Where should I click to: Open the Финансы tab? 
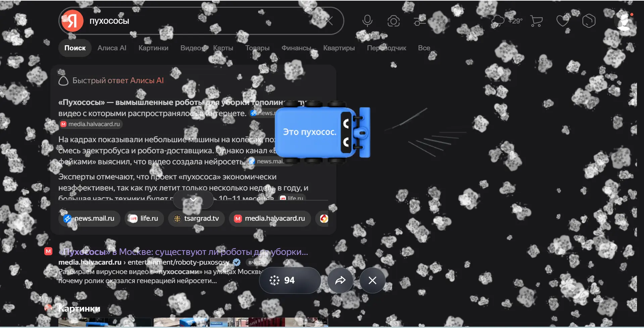pyautogui.click(x=296, y=48)
